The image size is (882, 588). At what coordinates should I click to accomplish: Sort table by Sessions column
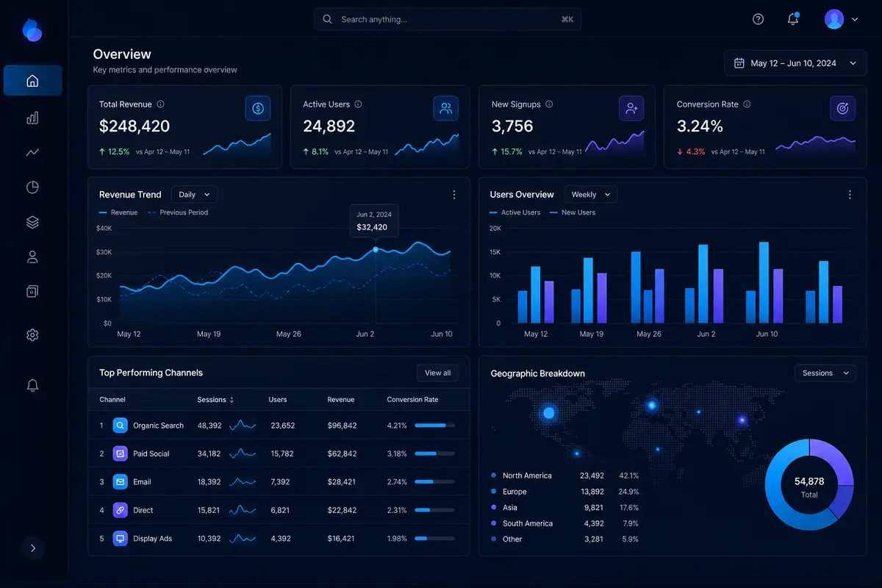(215, 400)
